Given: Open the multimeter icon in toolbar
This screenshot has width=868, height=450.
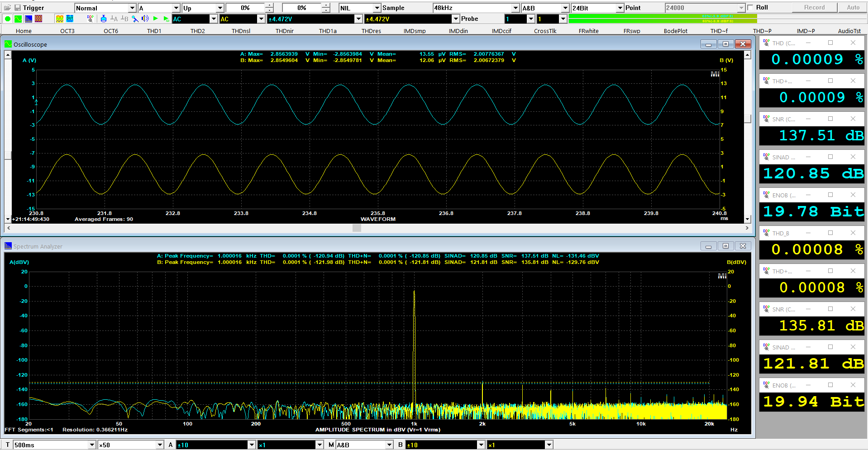Looking at the screenshot, I should [38, 19].
